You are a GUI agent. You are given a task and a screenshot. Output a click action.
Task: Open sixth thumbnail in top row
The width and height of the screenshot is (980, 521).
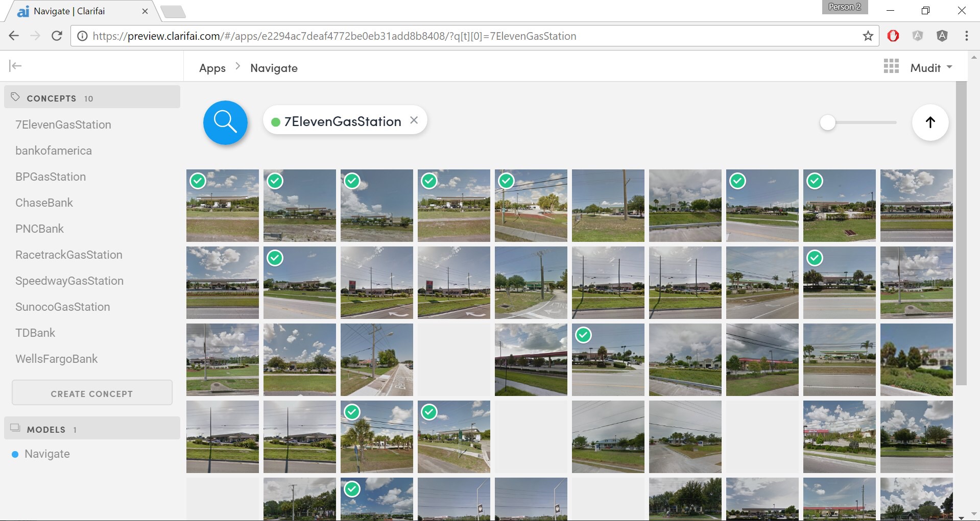[x=608, y=206]
